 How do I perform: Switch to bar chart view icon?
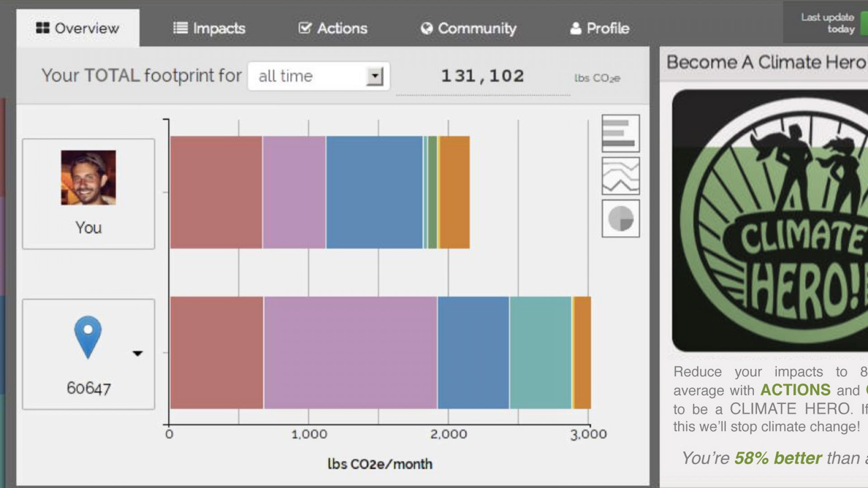tap(620, 133)
